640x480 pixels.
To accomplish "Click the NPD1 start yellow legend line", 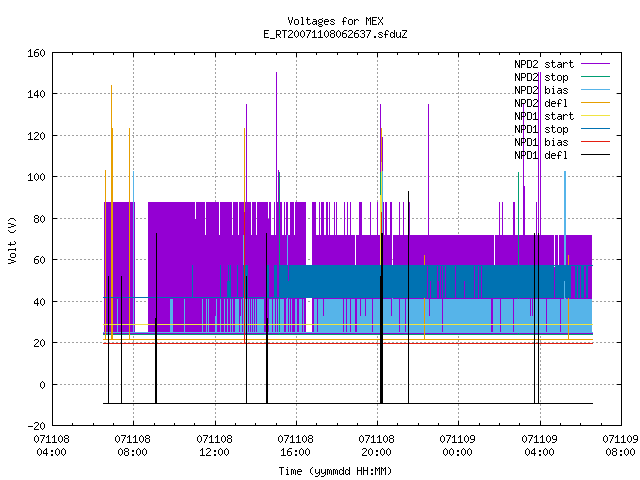I will tap(595, 116).
